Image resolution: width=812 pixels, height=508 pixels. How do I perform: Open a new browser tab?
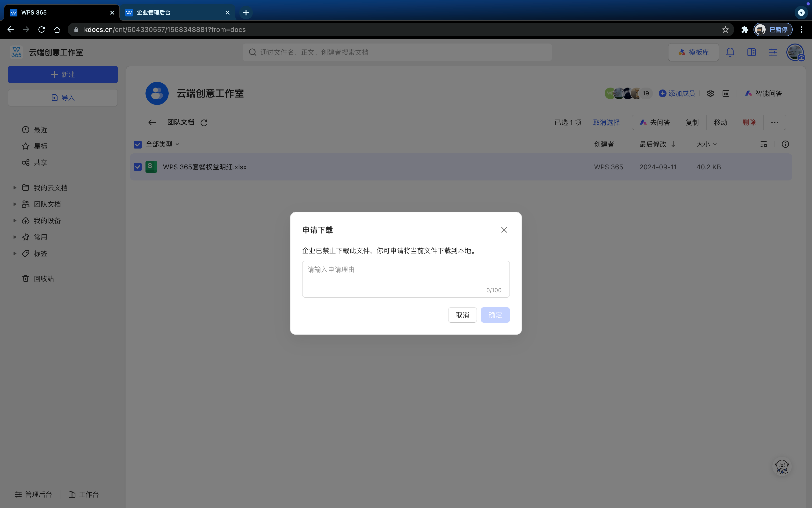point(246,12)
